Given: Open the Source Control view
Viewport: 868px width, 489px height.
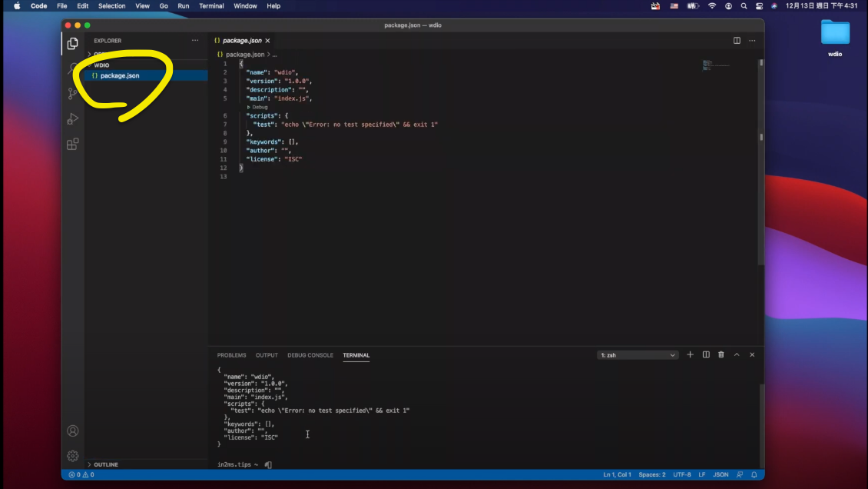Looking at the screenshot, I should point(72,94).
